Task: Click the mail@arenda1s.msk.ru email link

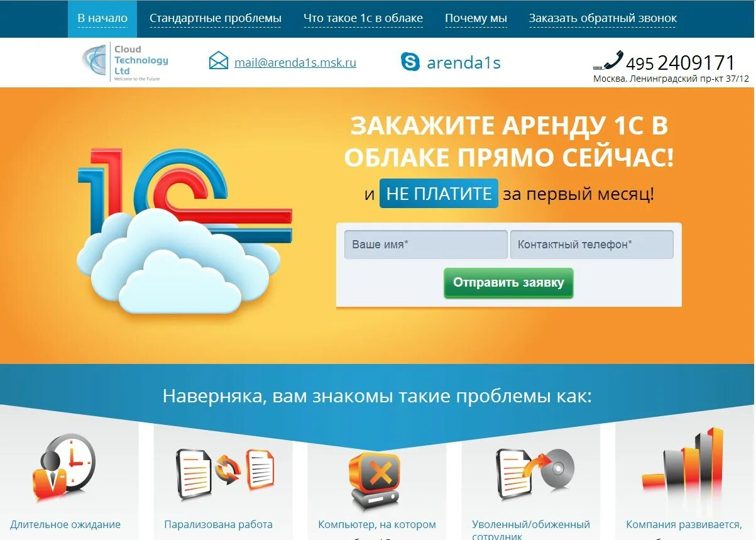Action: coord(295,62)
